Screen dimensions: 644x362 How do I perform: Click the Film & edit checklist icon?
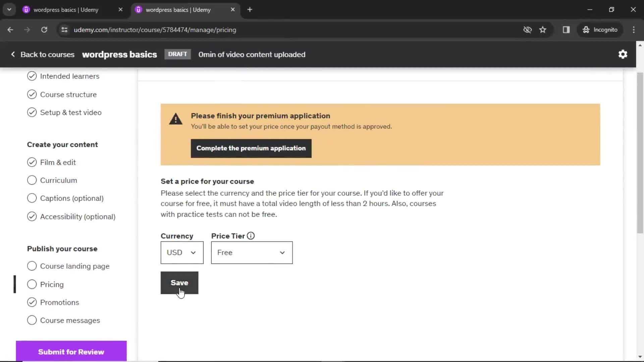tap(32, 162)
